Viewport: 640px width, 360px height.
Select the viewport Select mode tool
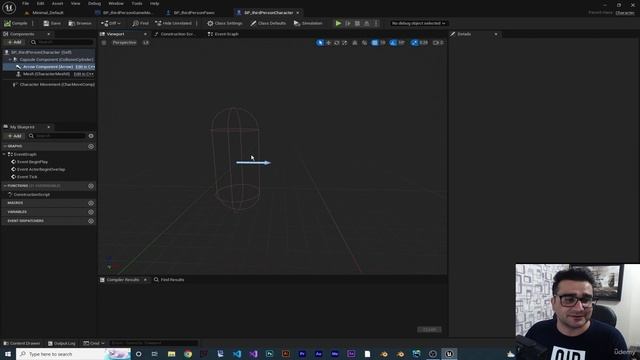click(320, 43)
